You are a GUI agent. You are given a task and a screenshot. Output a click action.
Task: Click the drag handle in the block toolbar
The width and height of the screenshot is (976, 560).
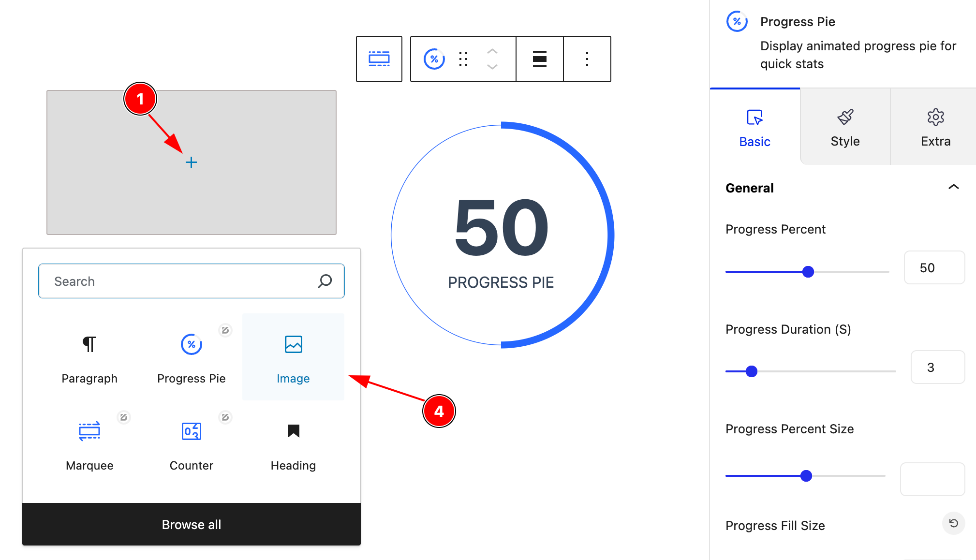point(463,59)
